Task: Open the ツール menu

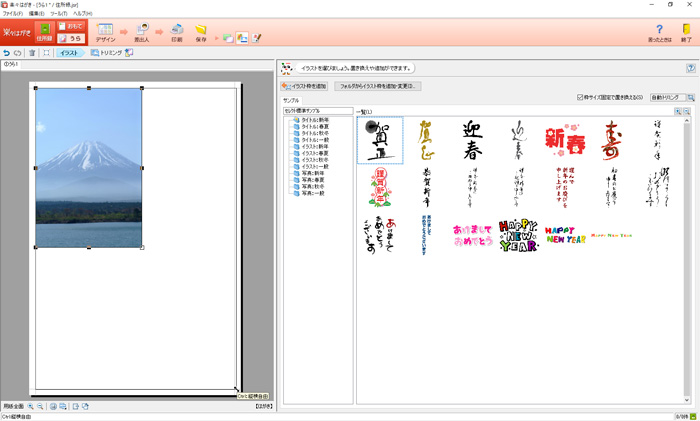Action: point(58,13)
